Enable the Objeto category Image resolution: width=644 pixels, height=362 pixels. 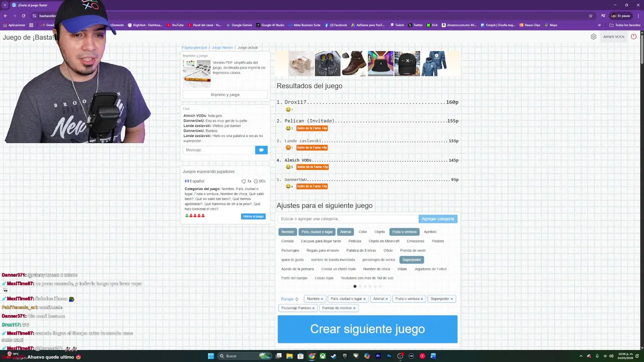[379, 232]
